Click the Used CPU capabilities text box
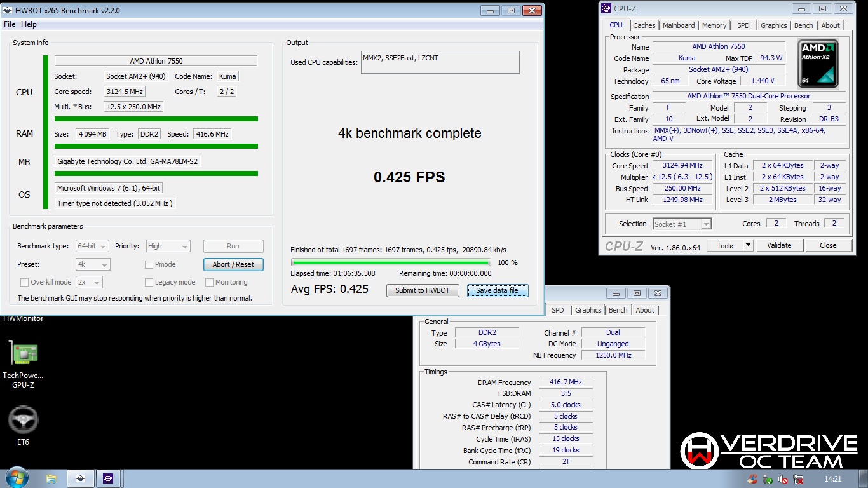Image resolution: width=868 pixels, height=488 pixels. tap(440, 62)
